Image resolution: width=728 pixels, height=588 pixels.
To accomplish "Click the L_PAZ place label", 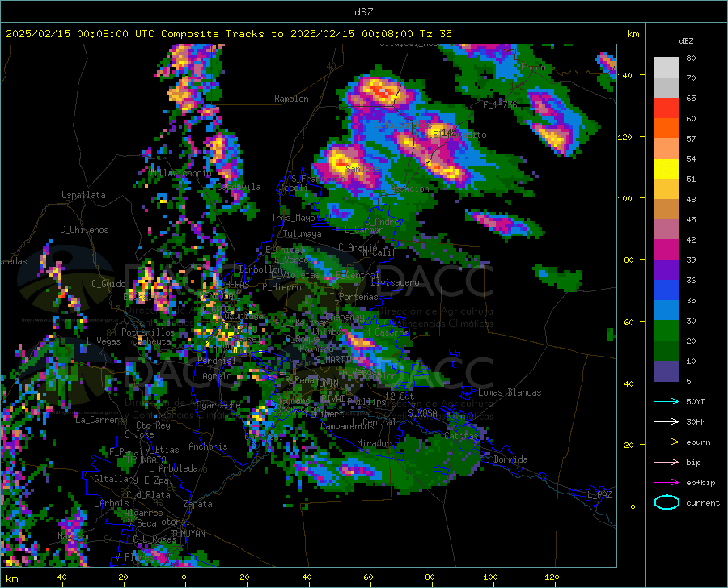I will (x=599, y=495).
